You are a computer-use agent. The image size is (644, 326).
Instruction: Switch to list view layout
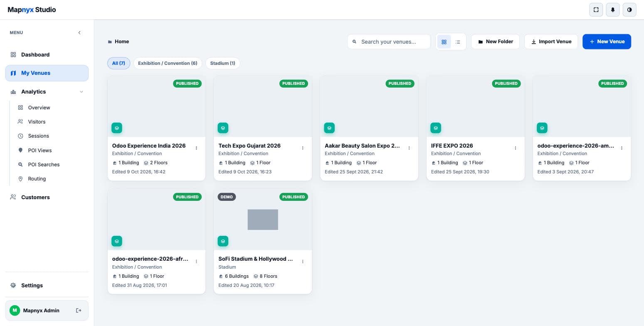(x=458, y=42)
